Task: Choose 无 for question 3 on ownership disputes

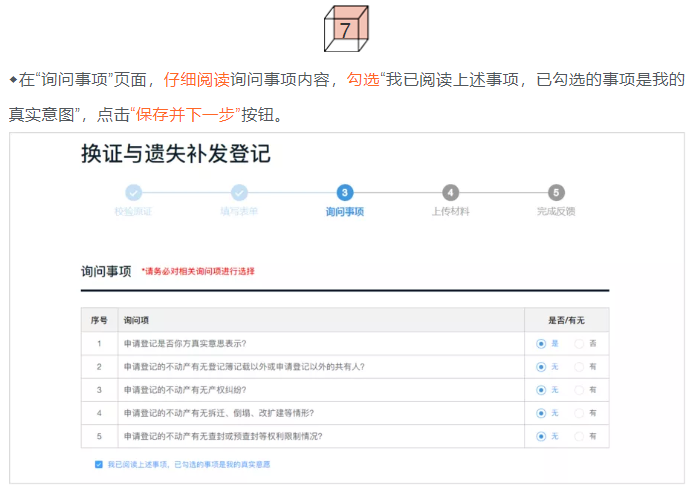Action: point(541,390)
